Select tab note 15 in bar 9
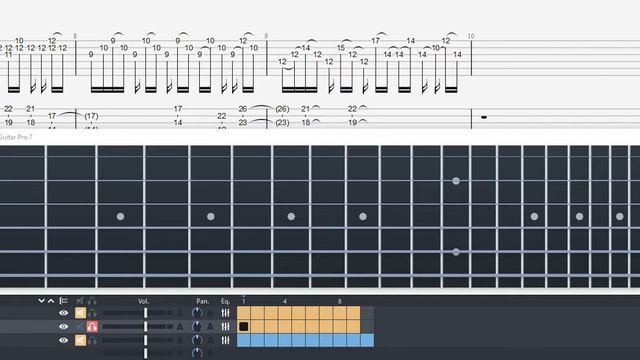Screen dimensions: 640x360 tap(341, 48)
